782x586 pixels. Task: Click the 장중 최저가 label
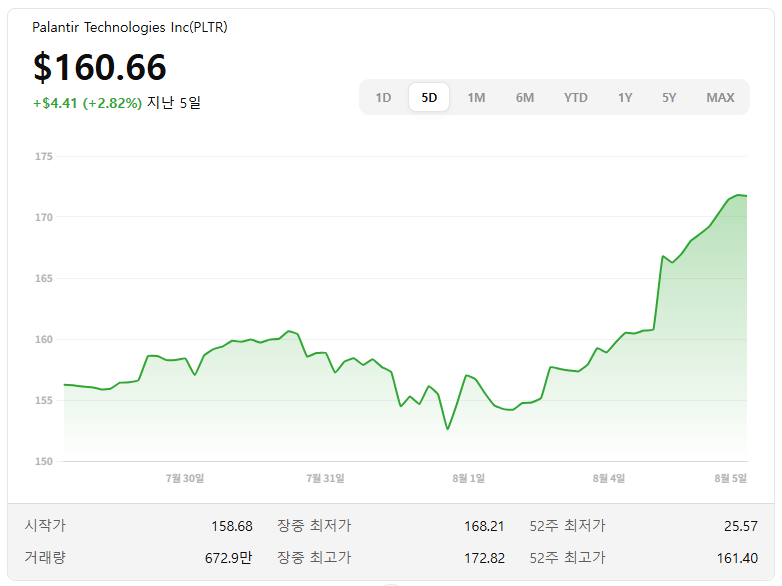[314, 525]
